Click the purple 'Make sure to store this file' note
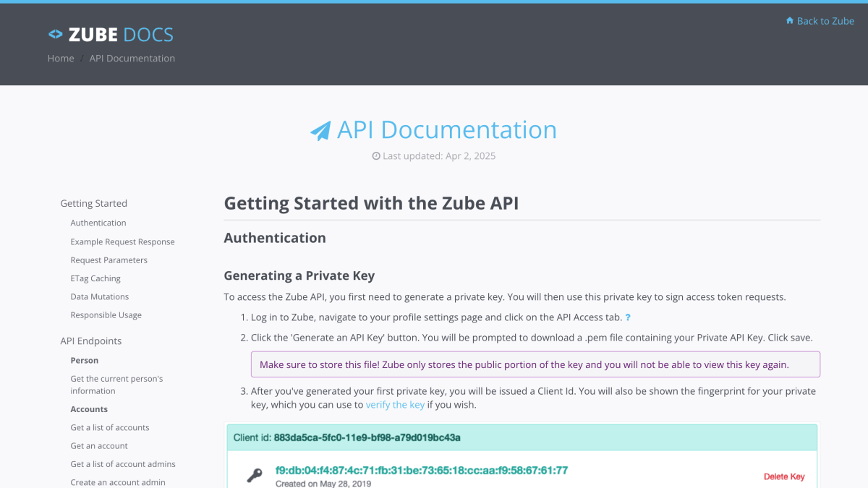 pyautogui.click(x=535, y=364)
